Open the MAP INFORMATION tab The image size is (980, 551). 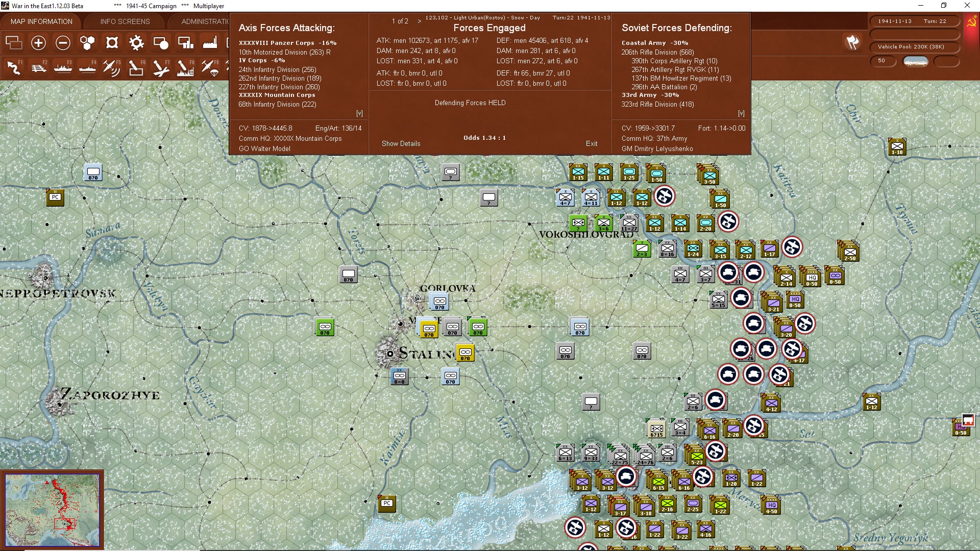point(41,21)
